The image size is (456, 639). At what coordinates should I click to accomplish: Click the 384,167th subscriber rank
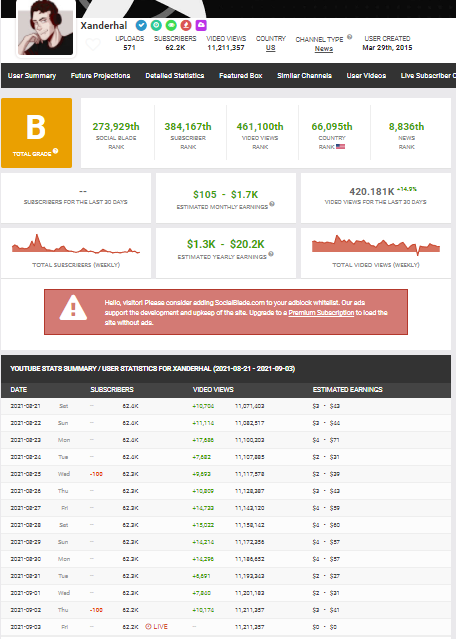click(x=188, y=127)
